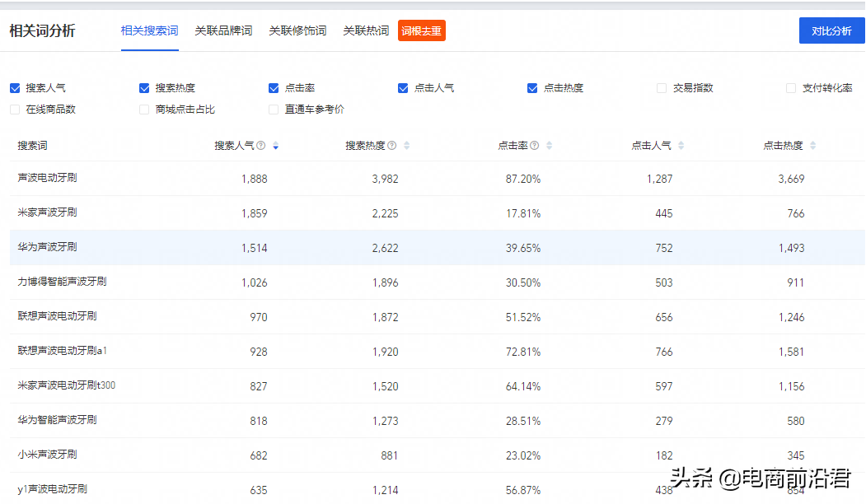Uncheck the 搜索人气 checkbox

coord(15,88)
